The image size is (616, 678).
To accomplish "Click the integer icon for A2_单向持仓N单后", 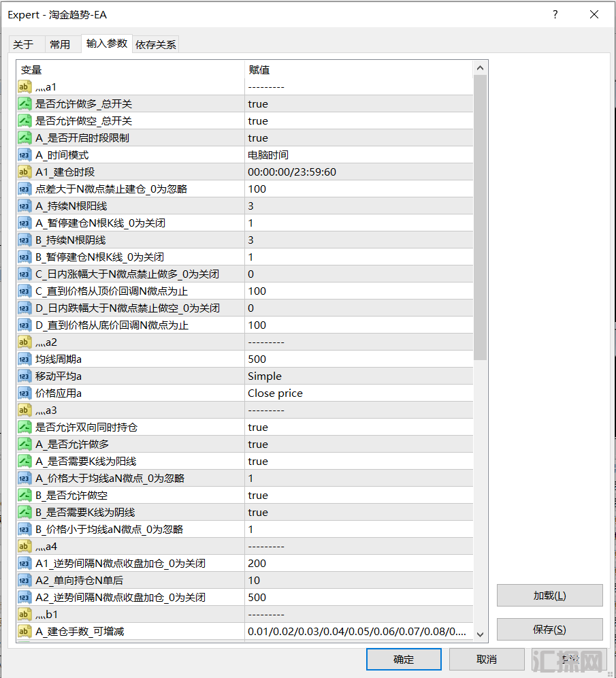I will coord(25,581).
